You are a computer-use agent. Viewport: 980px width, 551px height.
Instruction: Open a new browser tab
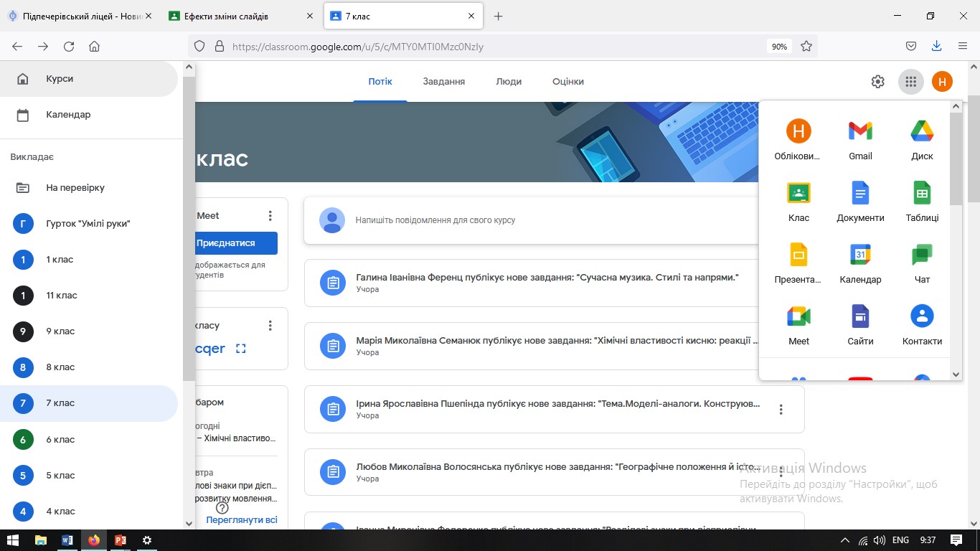pyautogui.click(x=499, y=16)
